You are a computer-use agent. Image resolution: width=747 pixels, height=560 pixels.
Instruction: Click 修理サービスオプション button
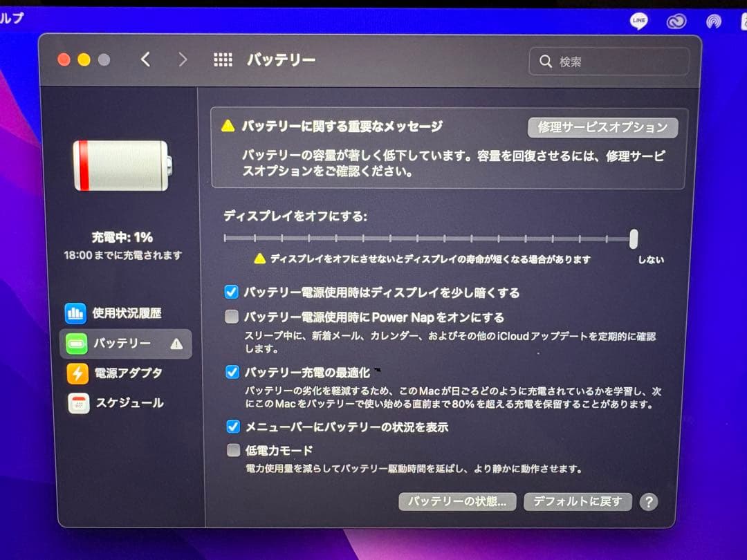point(602,127)
